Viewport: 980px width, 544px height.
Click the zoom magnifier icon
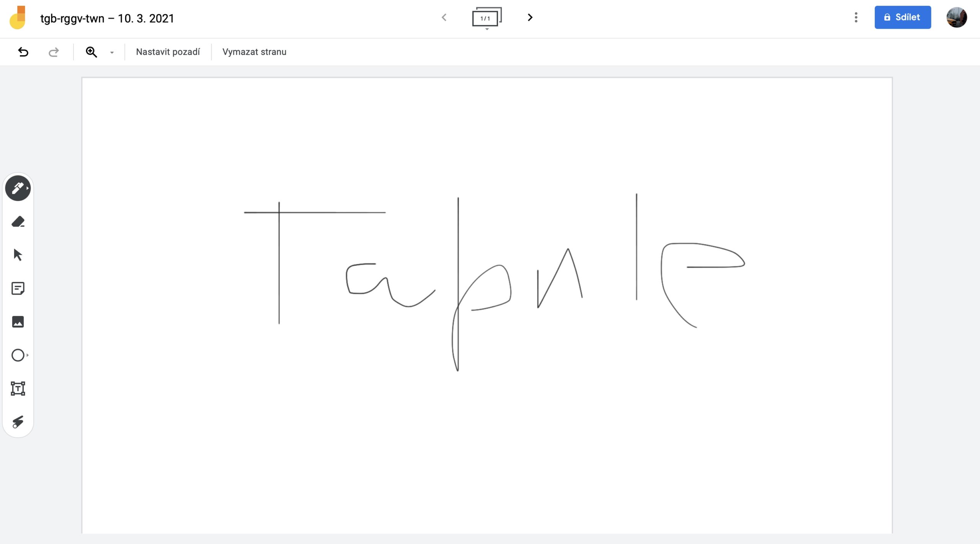tap(91, 52)
